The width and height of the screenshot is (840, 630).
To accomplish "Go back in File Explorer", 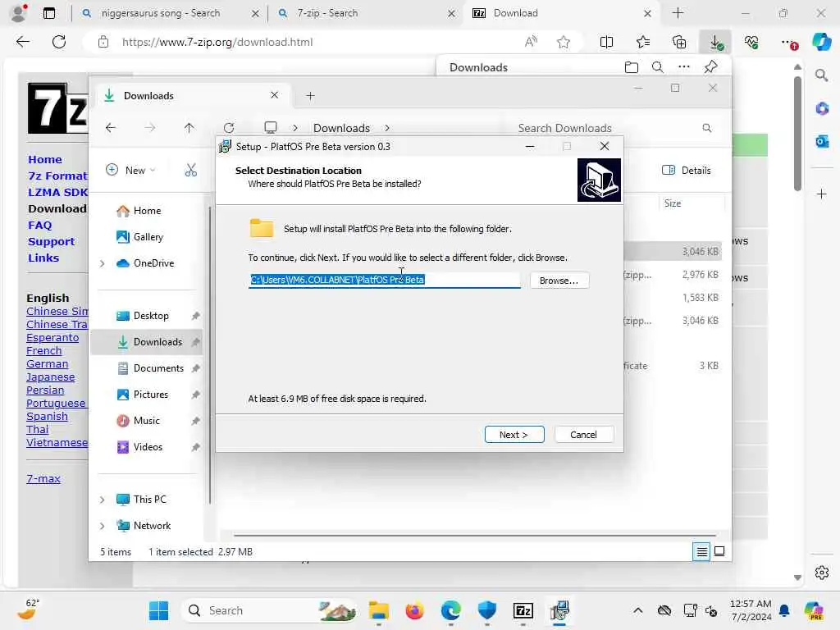I will coord(111,127).
